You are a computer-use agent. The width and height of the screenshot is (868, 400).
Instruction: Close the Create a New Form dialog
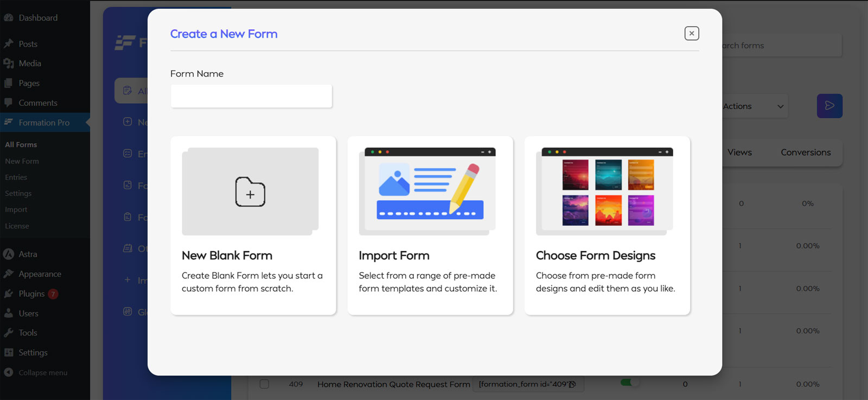(x=692, y=33)
